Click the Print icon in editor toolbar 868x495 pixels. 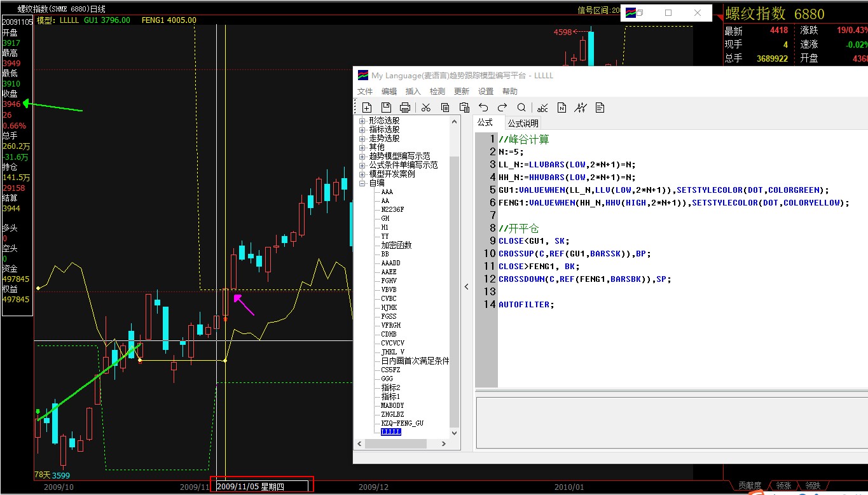[x=405, y=108]
